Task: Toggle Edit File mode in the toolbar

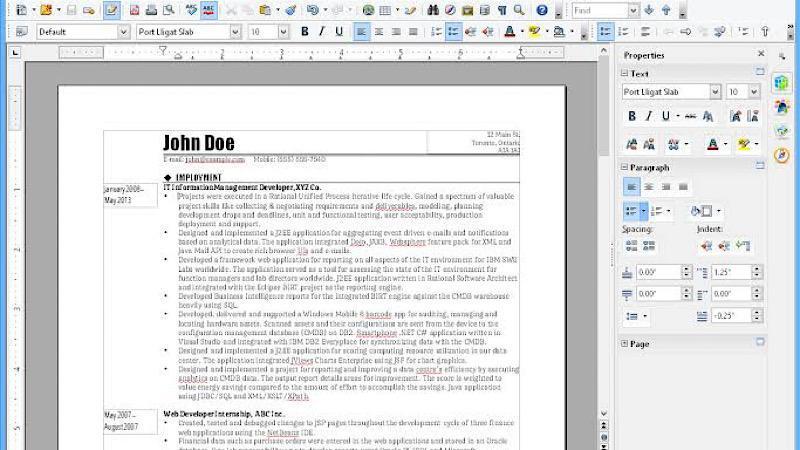Action: 111,10
